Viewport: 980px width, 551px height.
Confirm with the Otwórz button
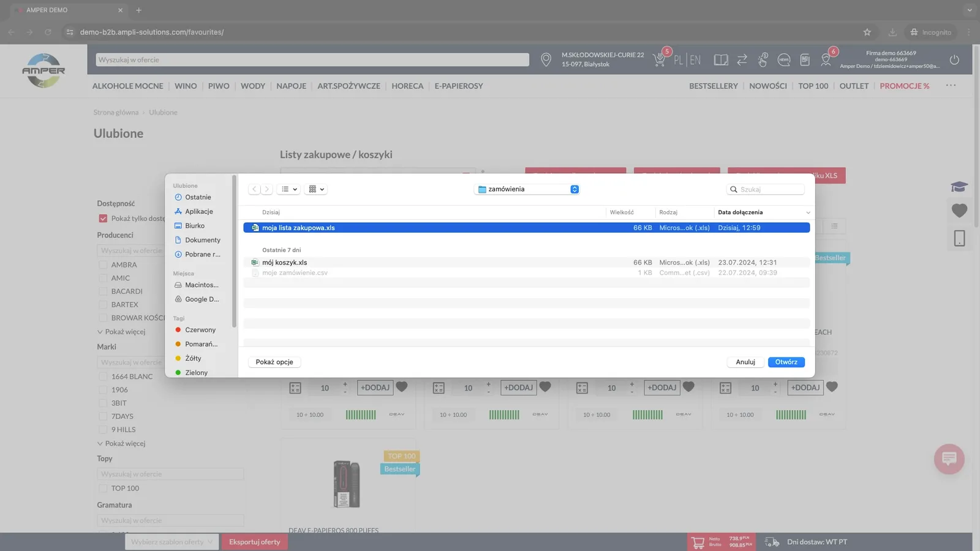(x=786, y=362)
